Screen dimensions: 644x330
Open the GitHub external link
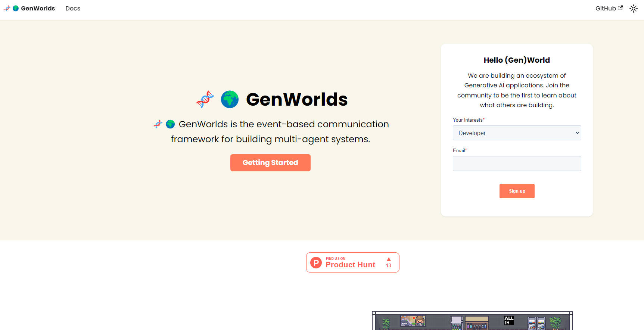click(x=609, y=8)
